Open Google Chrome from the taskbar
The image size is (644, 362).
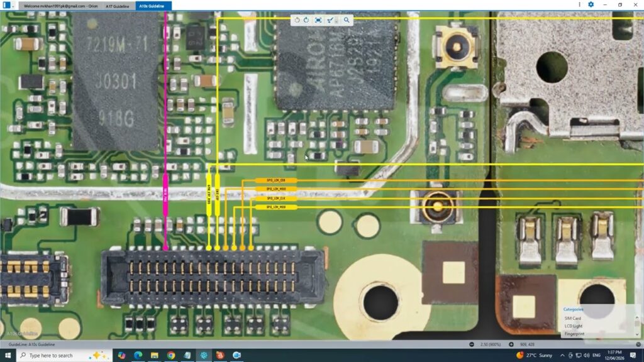(x=171, y=355)
